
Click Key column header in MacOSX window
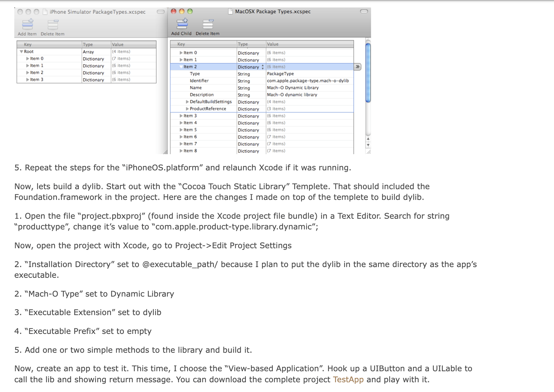[203, 44]
